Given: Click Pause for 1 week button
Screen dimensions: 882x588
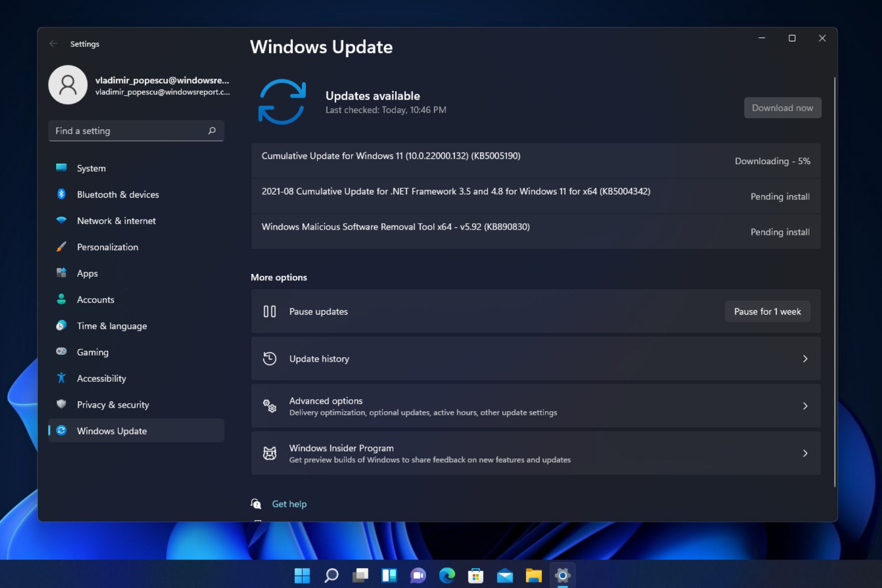Looking at the screenshot, I should pyautogui.click(x=767, y=311).
